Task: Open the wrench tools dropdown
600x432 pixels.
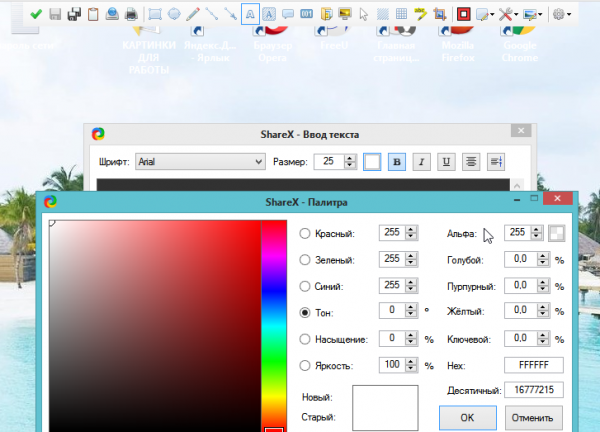Action: [509, 15]
